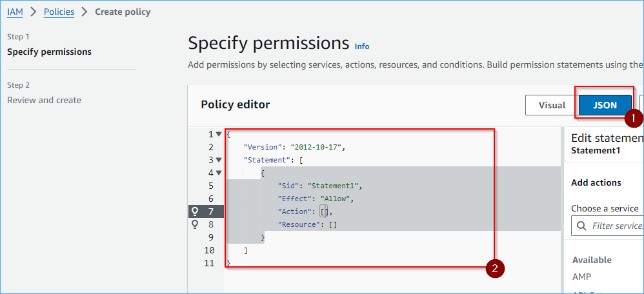Click the search magnifier in Filter services
Viewport: 644px width, 294px height.
(581, 226)
